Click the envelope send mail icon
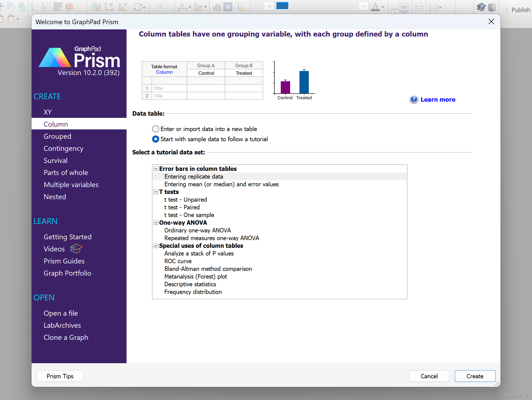 click(x=433, y=8)
